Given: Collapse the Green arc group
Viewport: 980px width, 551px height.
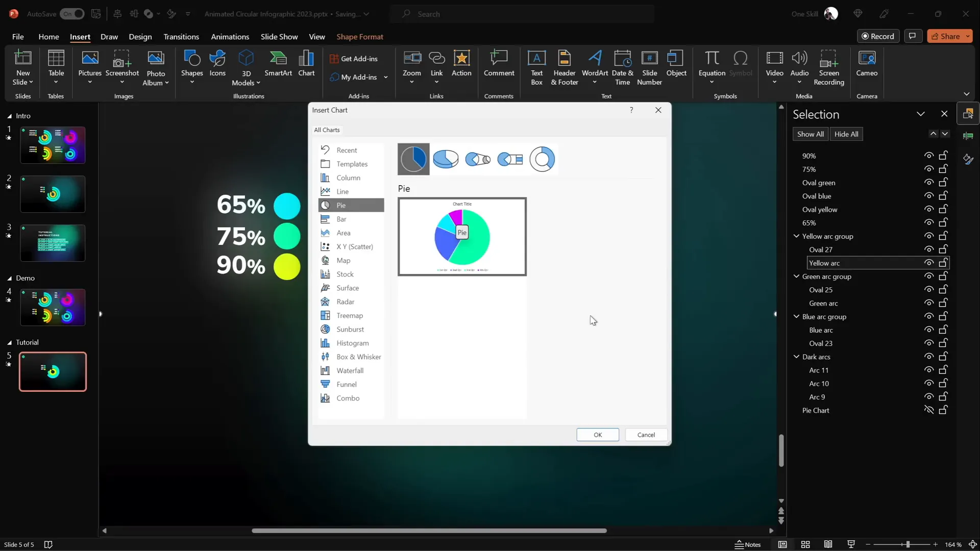Looking at the screenshot, I should (796, 276).
